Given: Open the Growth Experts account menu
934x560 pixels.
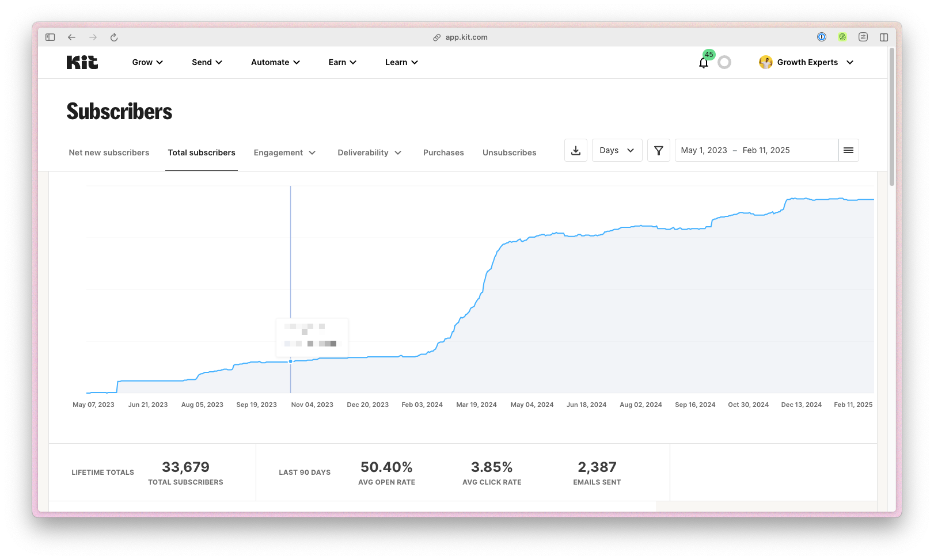Looking at the screenshot, I should pyautogui.click(x=806, y=62).
